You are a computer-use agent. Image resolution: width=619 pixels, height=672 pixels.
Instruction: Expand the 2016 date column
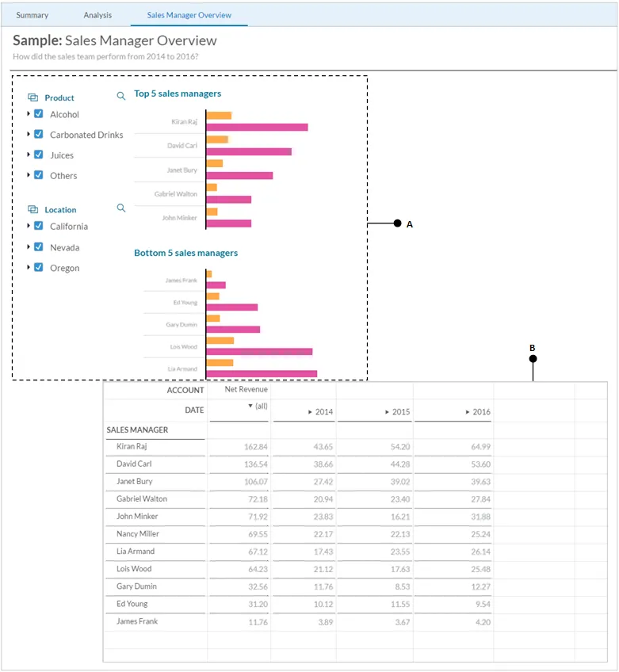coord(467,412)
